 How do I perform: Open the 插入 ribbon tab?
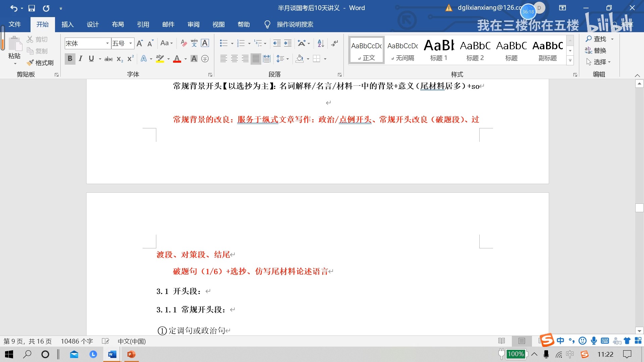pos(67,24)
